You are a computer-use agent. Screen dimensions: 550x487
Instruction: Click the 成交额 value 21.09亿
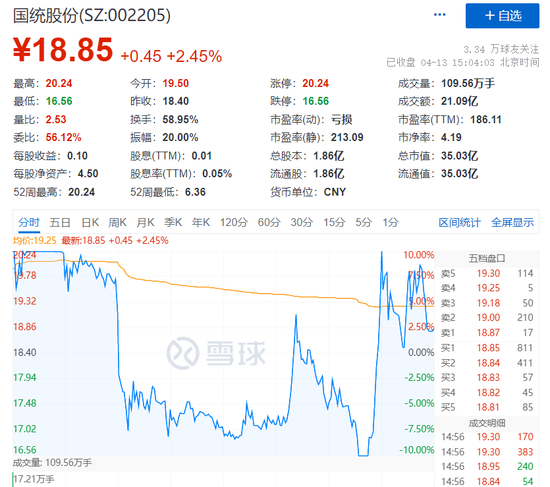pyautogui.click(x=460, y=101)
